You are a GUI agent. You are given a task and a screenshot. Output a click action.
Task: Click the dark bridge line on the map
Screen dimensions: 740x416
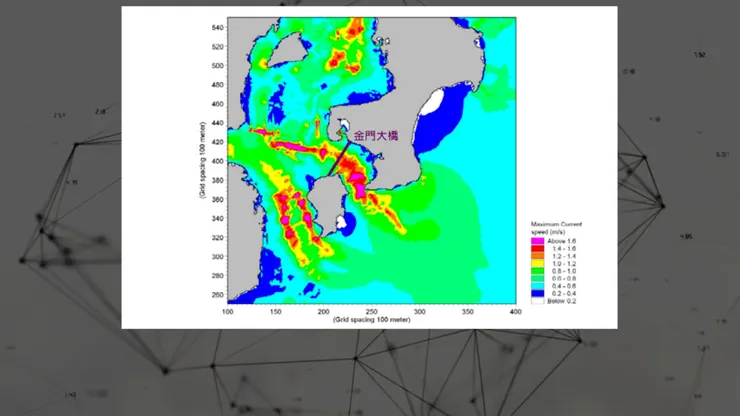tap(339, 159)
